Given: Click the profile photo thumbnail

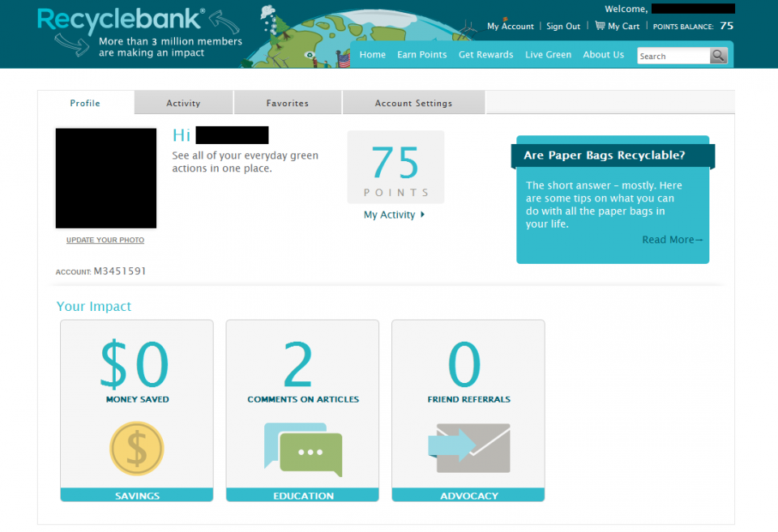Looking at the screenshot, I should pos(105,178).
